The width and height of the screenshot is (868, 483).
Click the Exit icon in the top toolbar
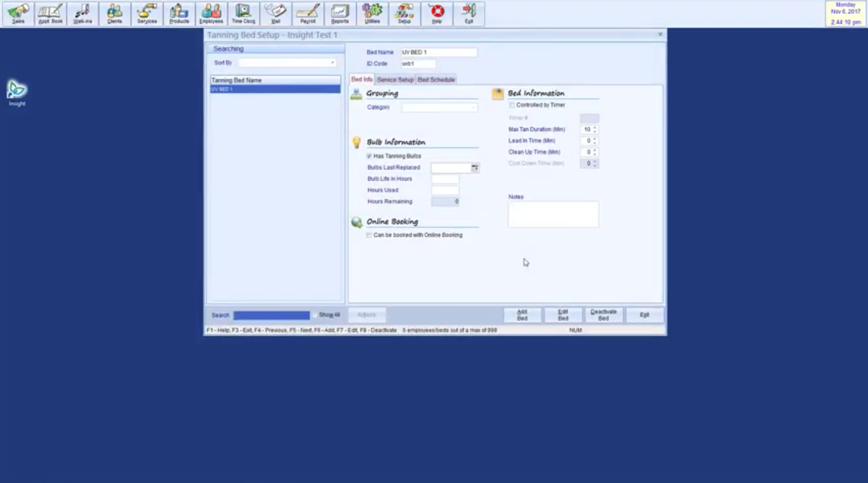tap(468, 14)
